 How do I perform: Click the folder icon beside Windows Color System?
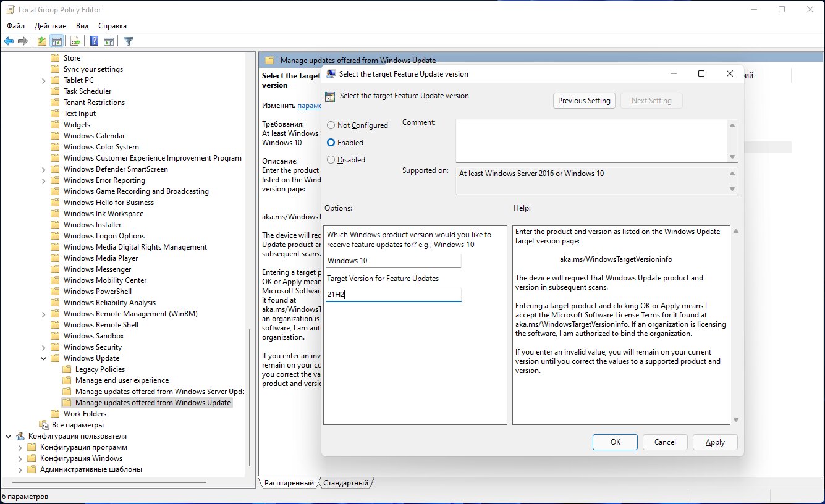(55, 147)
